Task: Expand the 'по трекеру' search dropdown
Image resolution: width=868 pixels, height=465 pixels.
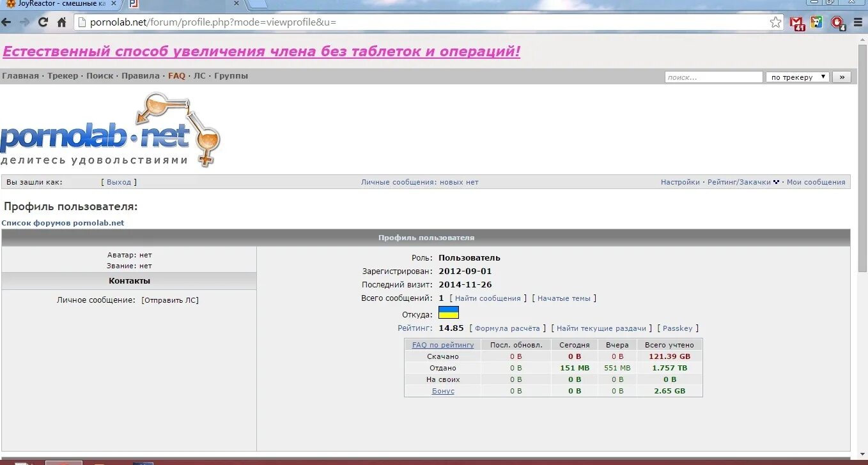Action: click(x=798, y=77)
